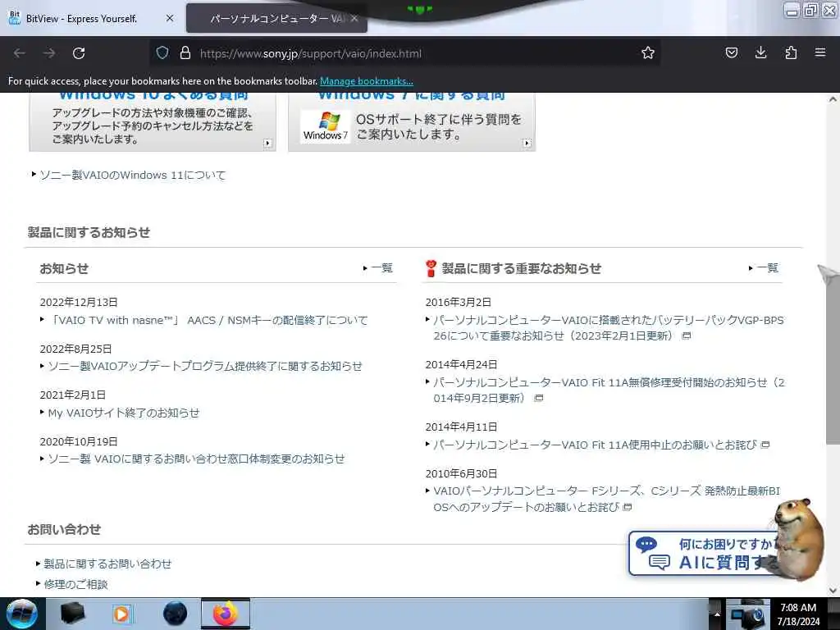This screenshot has height=630, width=840.
Task: Open Fシリーズ、Cシリーズ 発熱防止最新BIOS link
Action: (605, 499)
